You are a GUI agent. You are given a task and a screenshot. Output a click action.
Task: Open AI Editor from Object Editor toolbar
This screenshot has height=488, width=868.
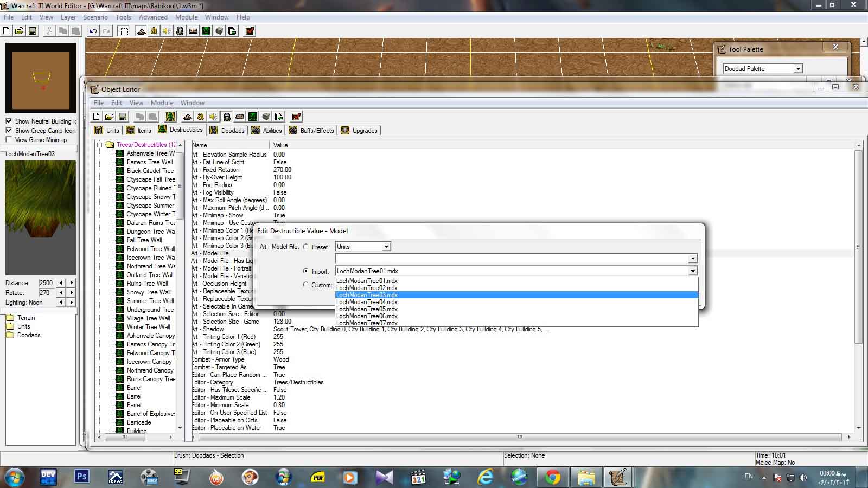coord(253,117)
